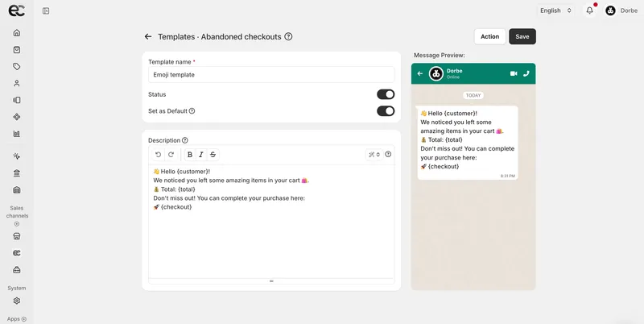Open help icon next to Abandoned checkouts
Screen dimensions: 644x324
tap(288, 36)
